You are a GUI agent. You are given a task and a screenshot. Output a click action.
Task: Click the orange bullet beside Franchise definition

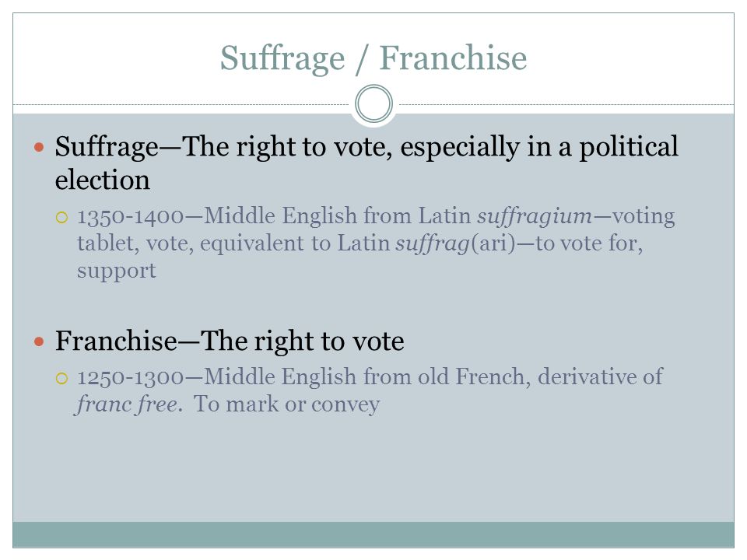click(x=39, y=341)
